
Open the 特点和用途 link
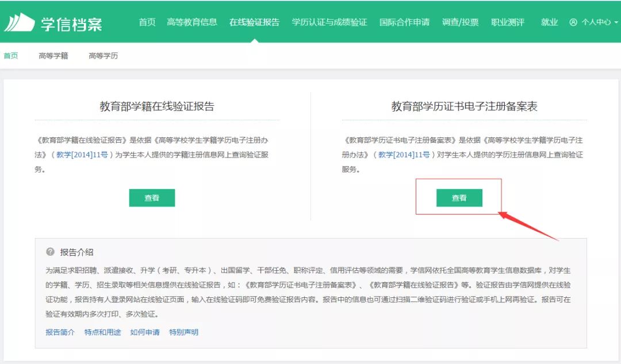[x=103, y=332]
